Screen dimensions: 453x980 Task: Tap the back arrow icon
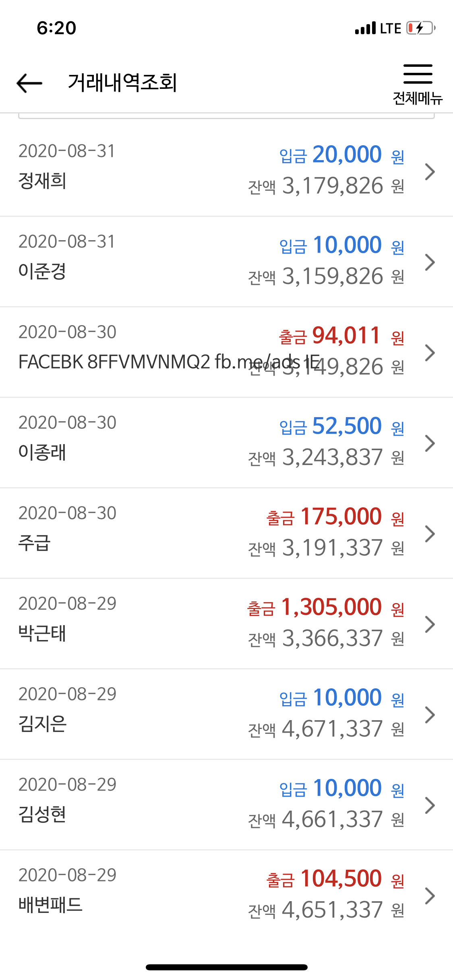coord(29,83)
